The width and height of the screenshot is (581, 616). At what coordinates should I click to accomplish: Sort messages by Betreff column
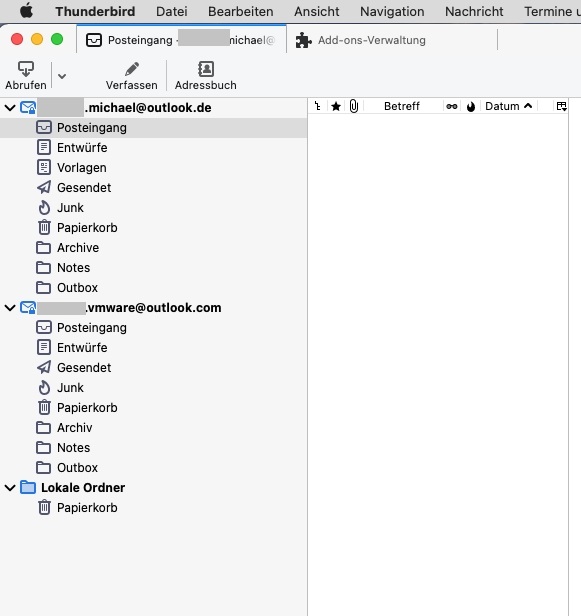tap(402, 106)
